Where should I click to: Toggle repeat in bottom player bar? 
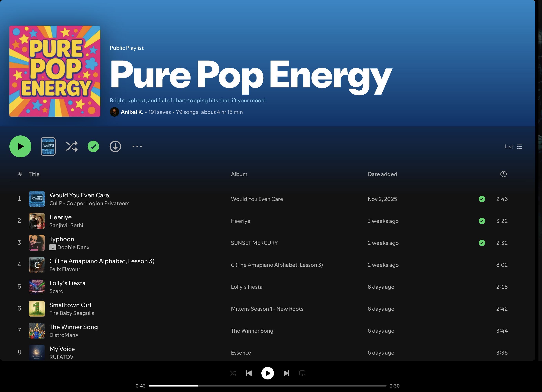[x=302, y=373]
